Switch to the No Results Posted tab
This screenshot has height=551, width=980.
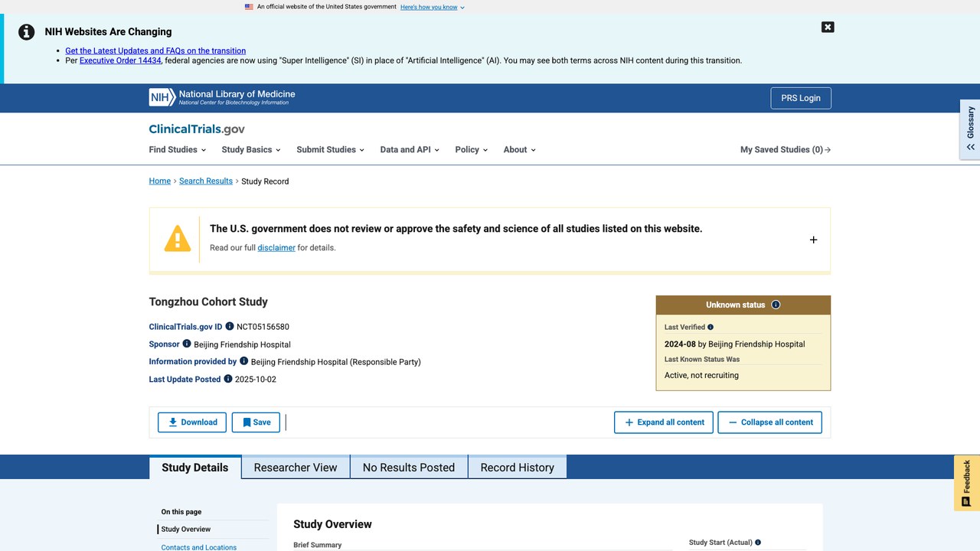409,468
